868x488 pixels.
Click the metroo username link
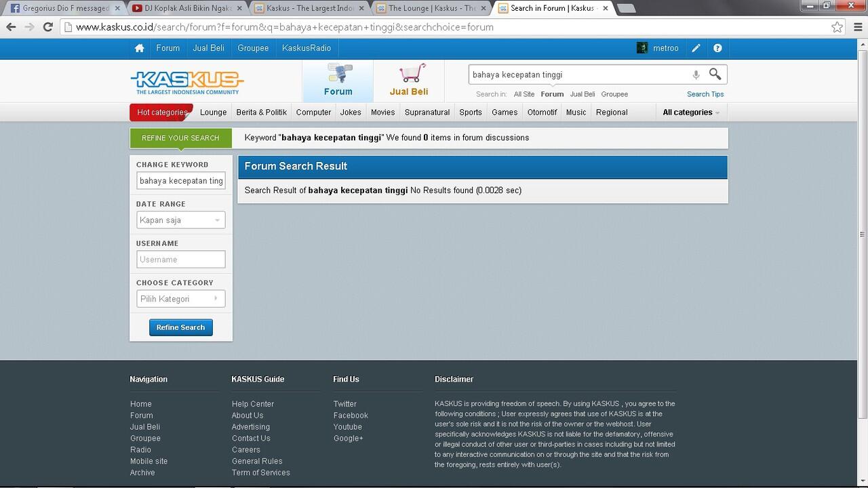(x=665, y=48)
